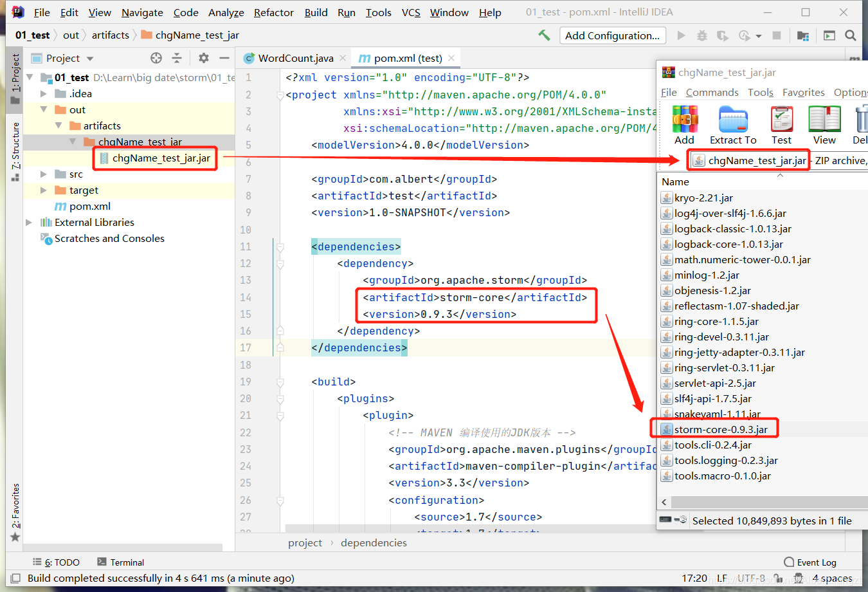Open Project panel settings gear
Screen dimensions: 868x592
point(204,58)
